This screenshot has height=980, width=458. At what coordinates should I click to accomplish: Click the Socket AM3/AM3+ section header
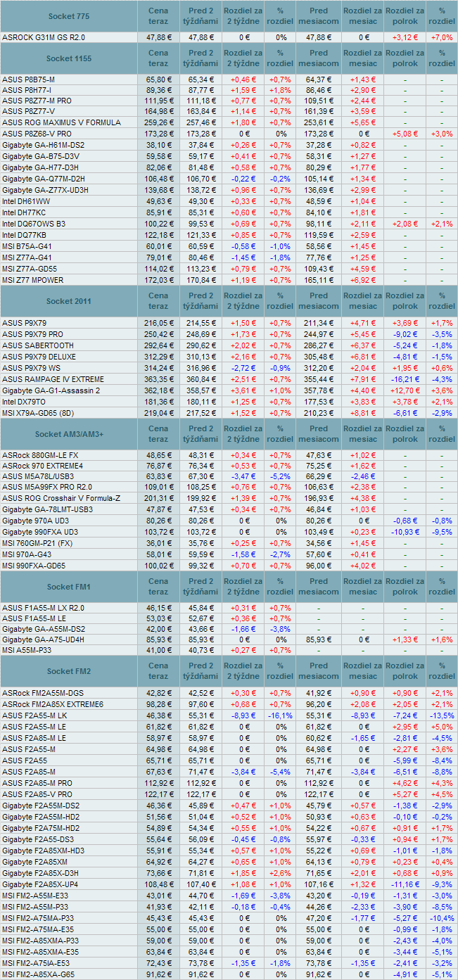69,433
